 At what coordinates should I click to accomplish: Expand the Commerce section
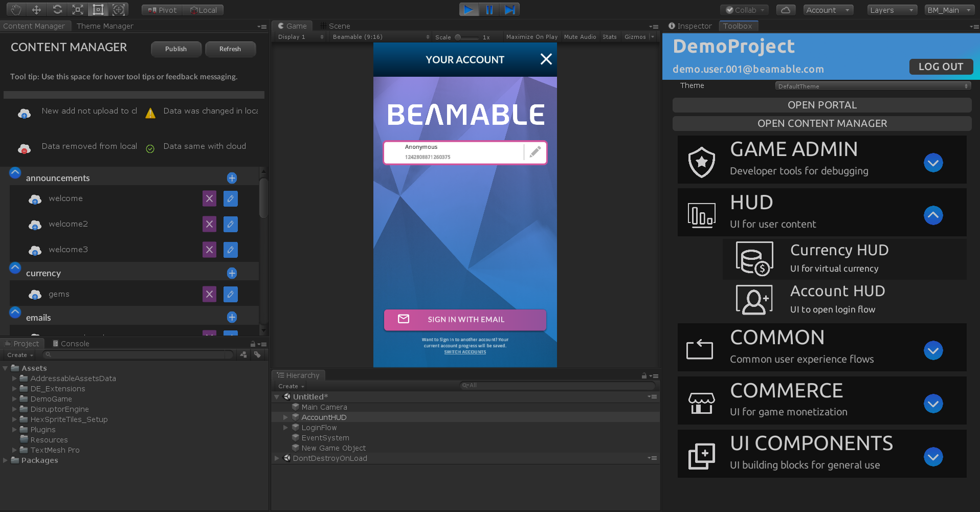933,404
